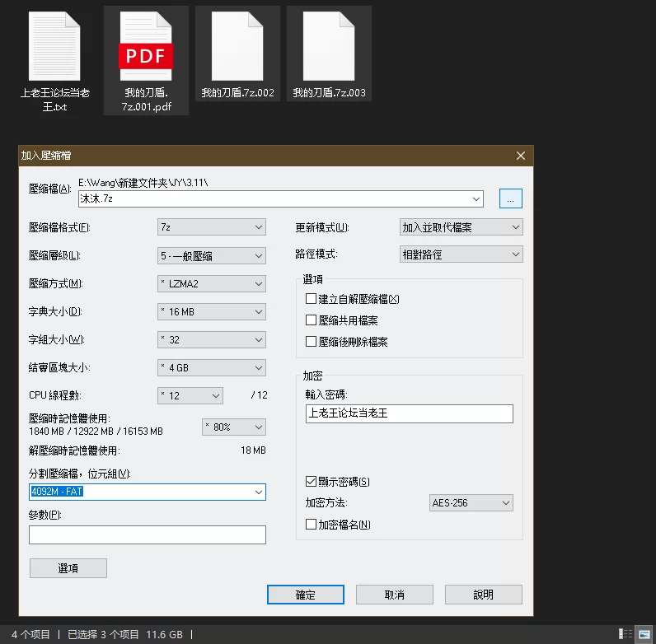The width and height of the screenshot is (656, 644).
Task: Enable 壓縮後刪除檔案 checkbox
Action: click(x=312, y=341)
